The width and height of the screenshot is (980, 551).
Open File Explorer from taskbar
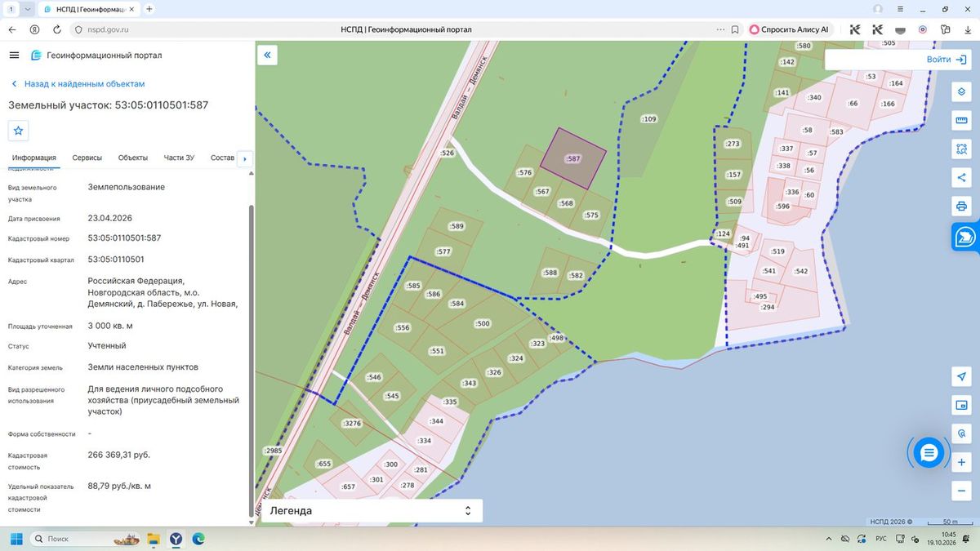153,539
